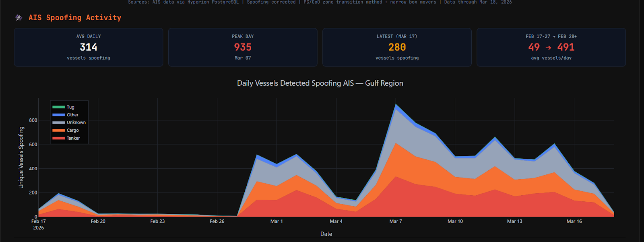Click the Feb 17 x-axis tick label
This screenshot has width=644, height=242.
click(x=39, y=221)
